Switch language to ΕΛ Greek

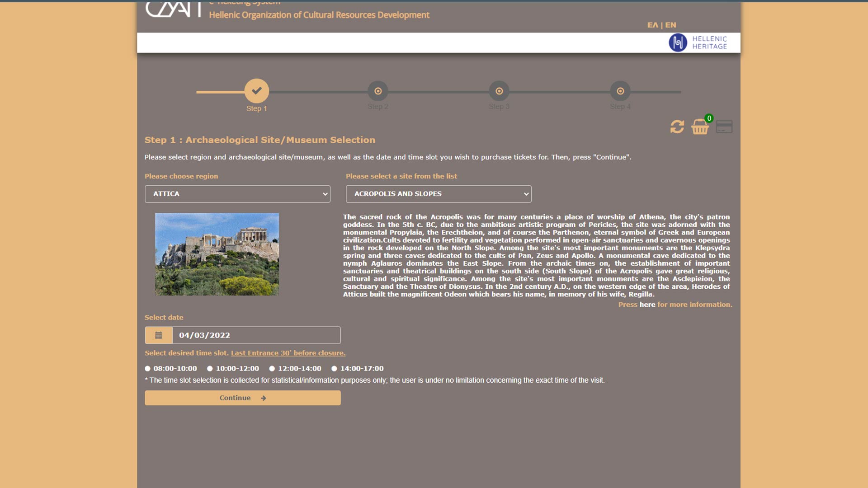click(652, 25)
